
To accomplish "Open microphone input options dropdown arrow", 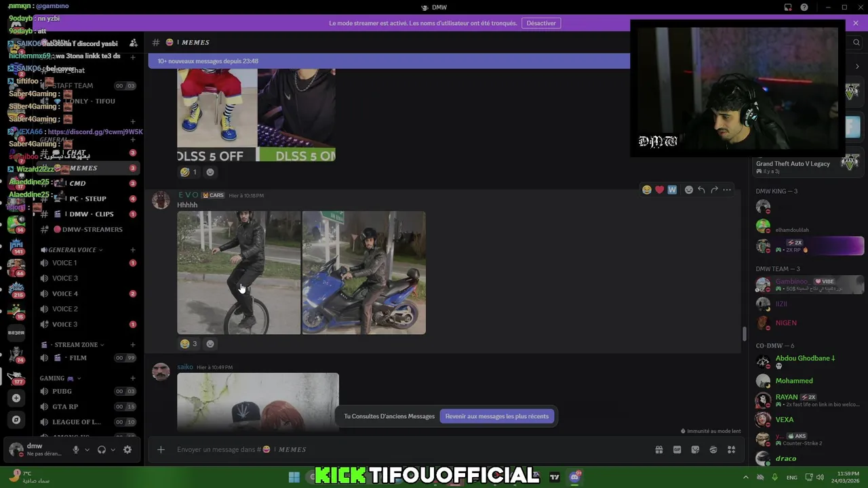I will [x=87, y=449].
